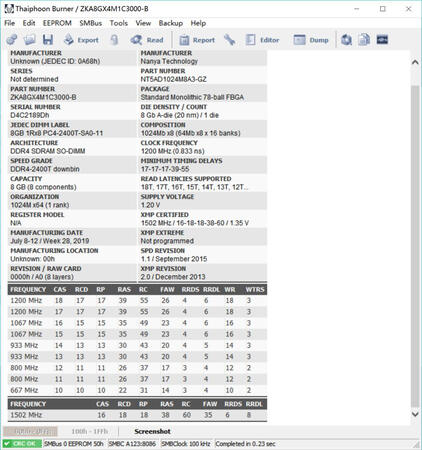Image resolution: width=422 pixels, height=450 pixels.
Task: Click the Open file folder icon
Action: [x=29, y=40]
